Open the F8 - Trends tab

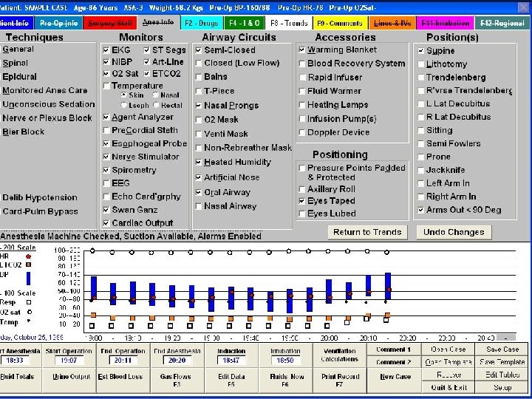click(289, 23)
